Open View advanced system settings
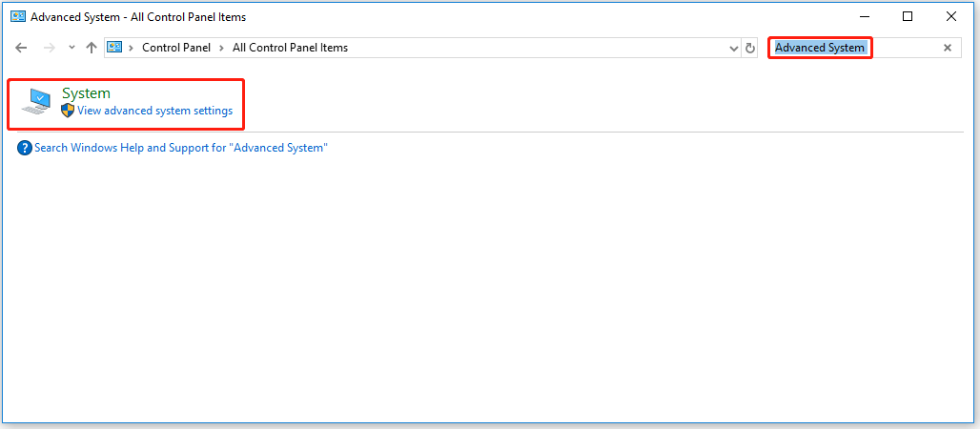This screenshot has width=980, height=429. pos(154,111)
